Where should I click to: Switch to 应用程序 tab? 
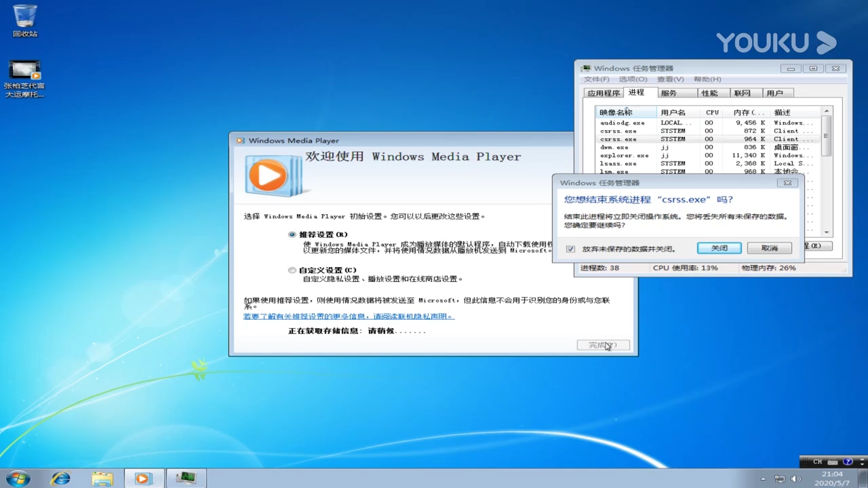click(604, 93)
